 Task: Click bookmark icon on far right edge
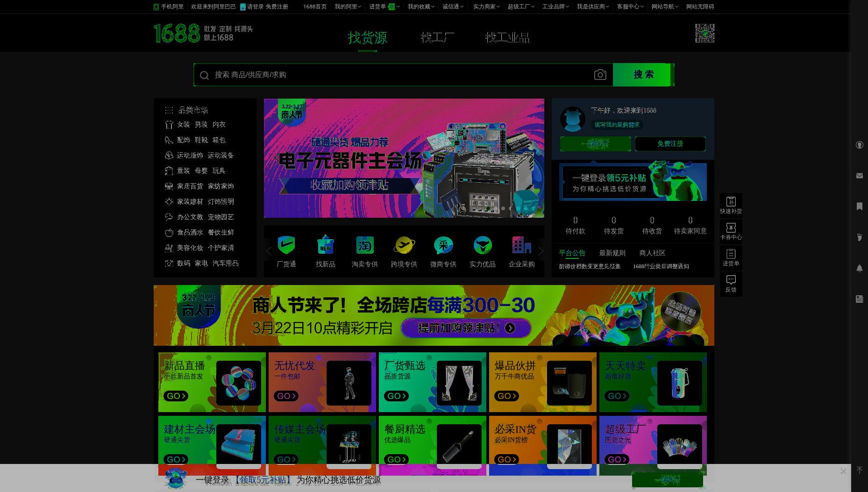coord(859,206)
